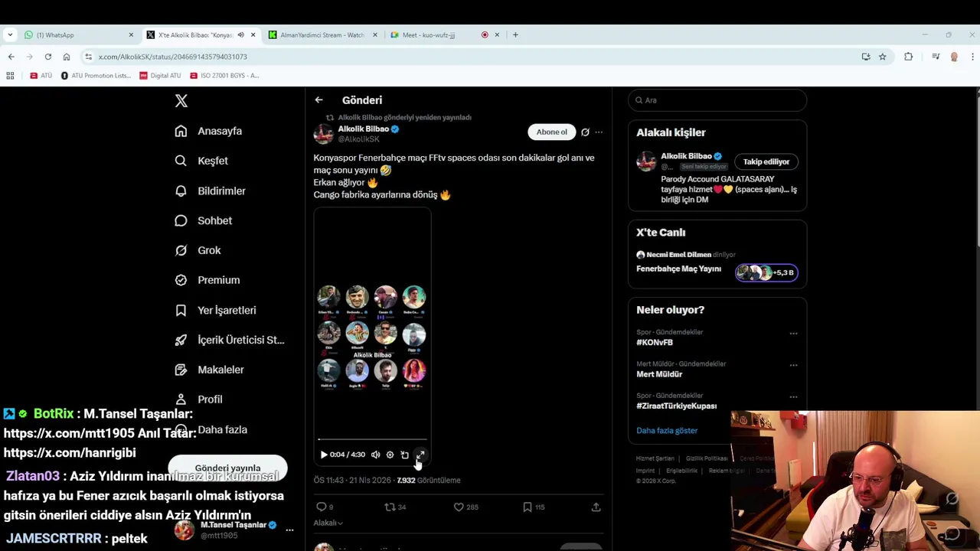
Task: Open the apps grid in bookmarks bar
Action: pyautogui.click(x=10, y=76)
